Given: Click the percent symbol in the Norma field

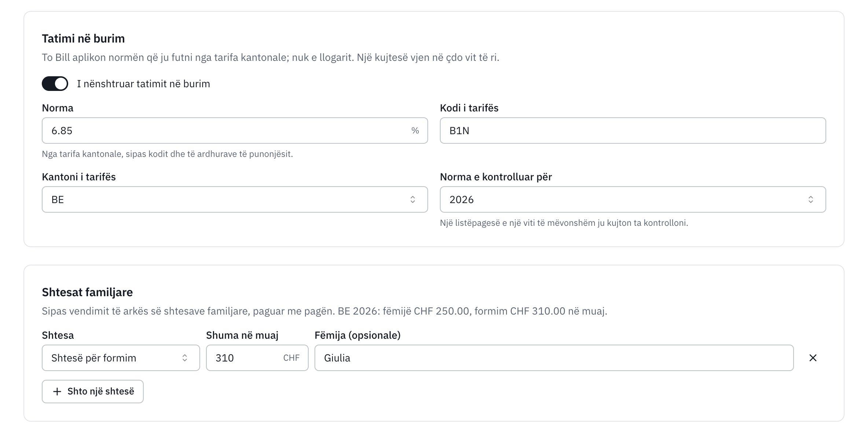Looking at the screenshot, I should point(415,131).
